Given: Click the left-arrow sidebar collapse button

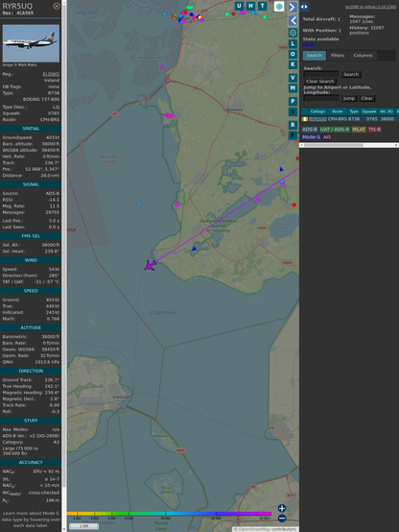Looking at the screenshot, I should (293, 21).
